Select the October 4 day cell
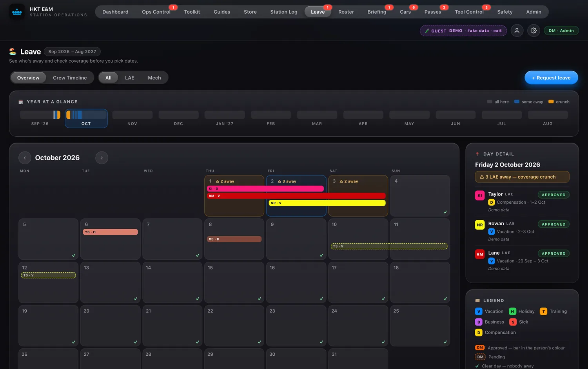This screenshot has height=369, width=588. pos(420,196)
